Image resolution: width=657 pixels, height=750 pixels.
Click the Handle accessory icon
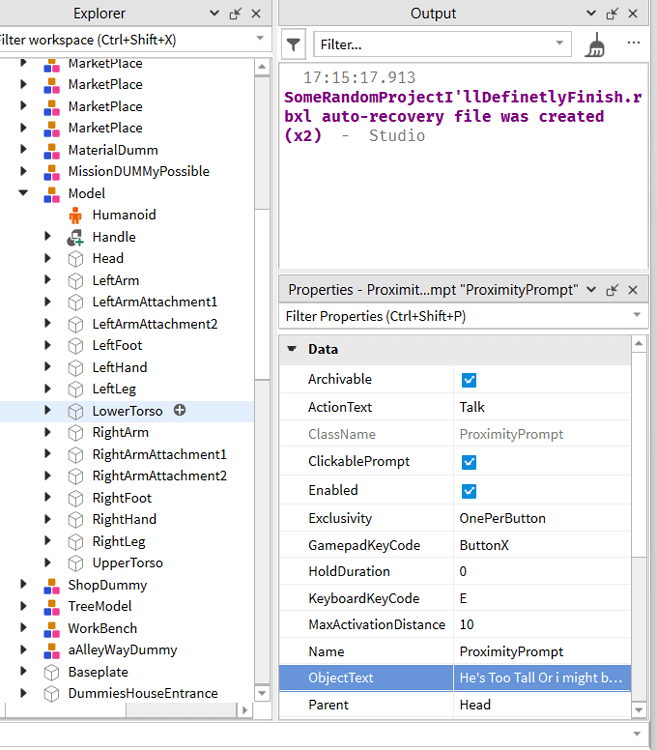pos(75,237)
